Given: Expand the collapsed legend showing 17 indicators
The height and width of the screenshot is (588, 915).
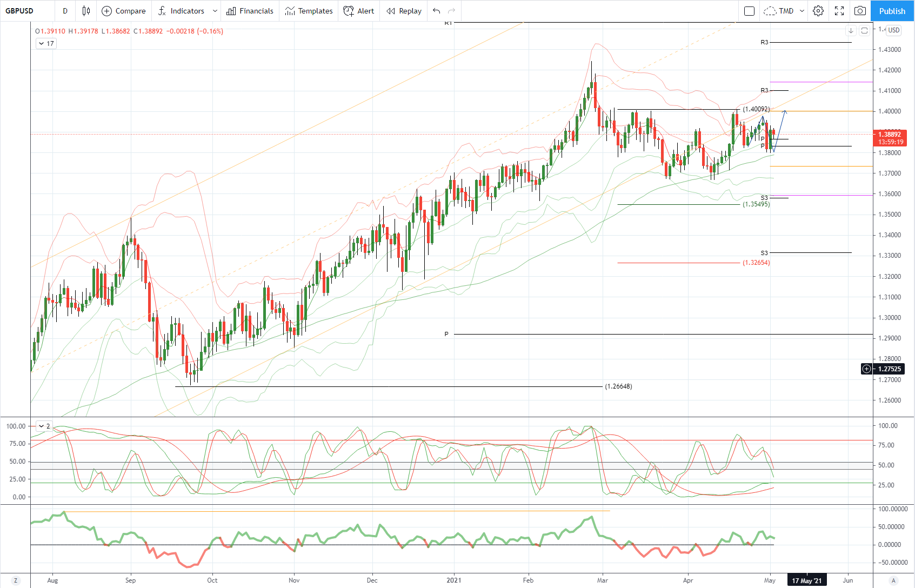Looking at the screenshot, I should (46, 44).
